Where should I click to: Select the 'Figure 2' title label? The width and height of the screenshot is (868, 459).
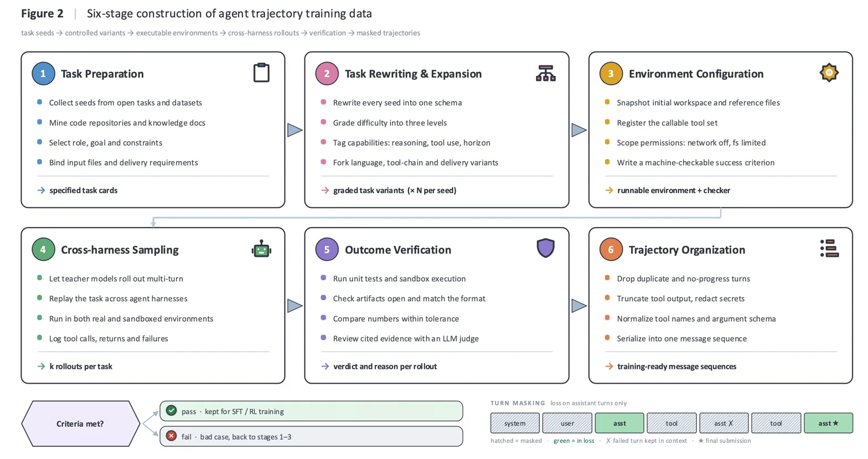coord(42,13)
